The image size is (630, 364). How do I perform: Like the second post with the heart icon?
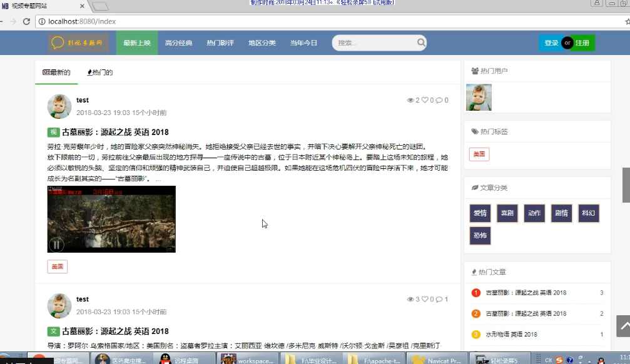point(425,299)
